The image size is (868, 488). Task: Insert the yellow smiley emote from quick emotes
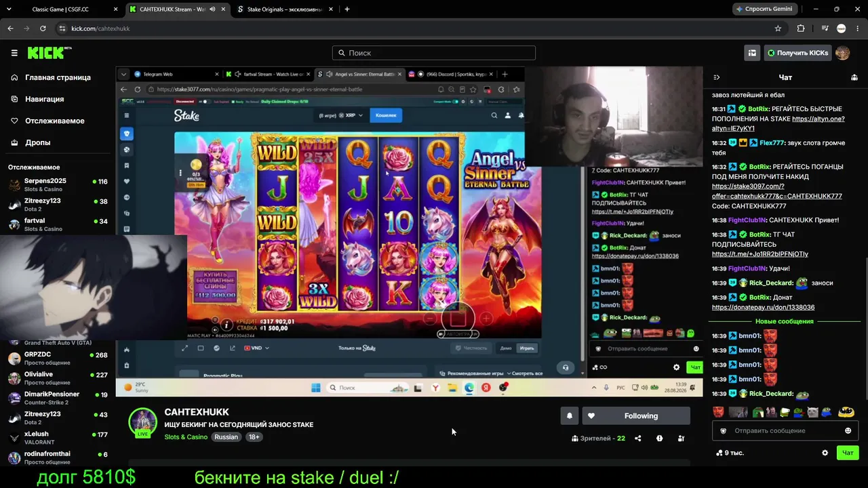click(x=846, y=411)
